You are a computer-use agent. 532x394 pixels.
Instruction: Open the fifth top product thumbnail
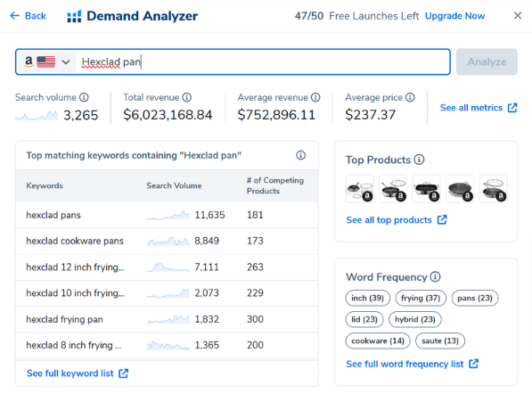click(494, 189)
